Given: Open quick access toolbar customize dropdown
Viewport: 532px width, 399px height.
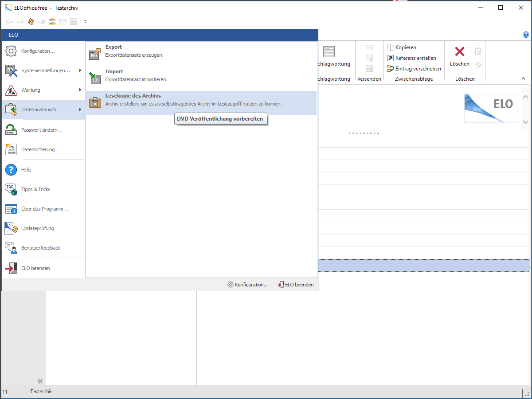Looking at the screenshot, I should 85,22.
